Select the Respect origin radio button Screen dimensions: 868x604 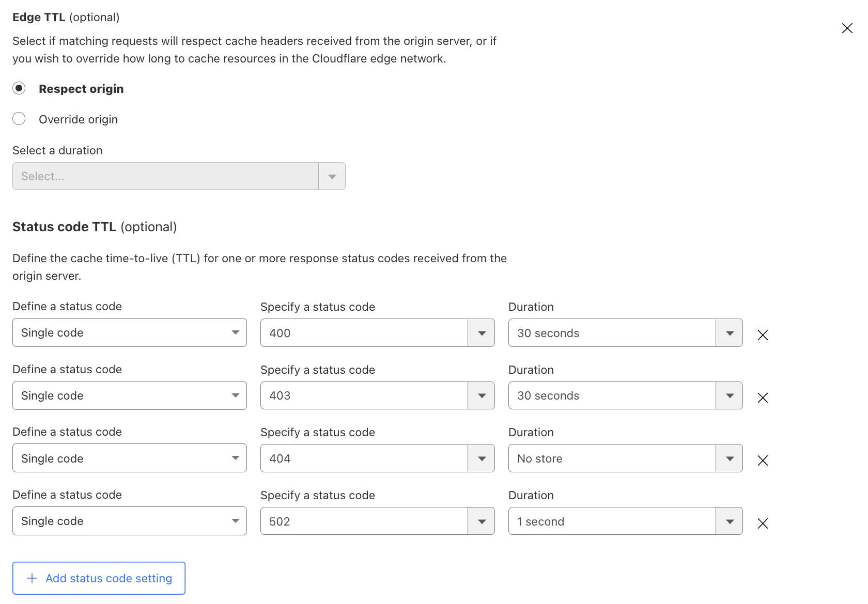tap(19, 88)
